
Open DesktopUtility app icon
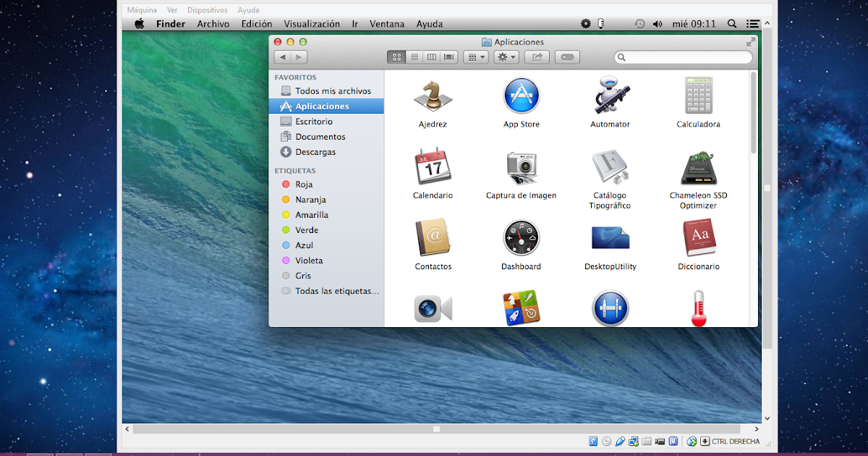[x=610, y=238]
